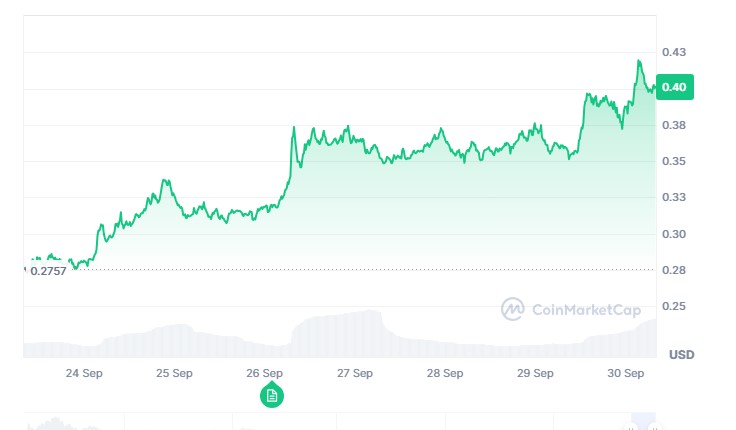Viewport: 736px width, 430px height.
Task: Open the green news document marker
Action: coord(272,395)
